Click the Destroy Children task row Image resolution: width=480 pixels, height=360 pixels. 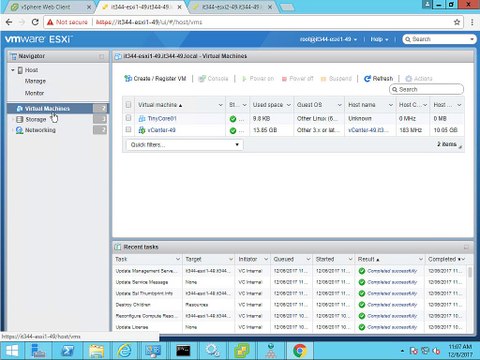[290, 305]
